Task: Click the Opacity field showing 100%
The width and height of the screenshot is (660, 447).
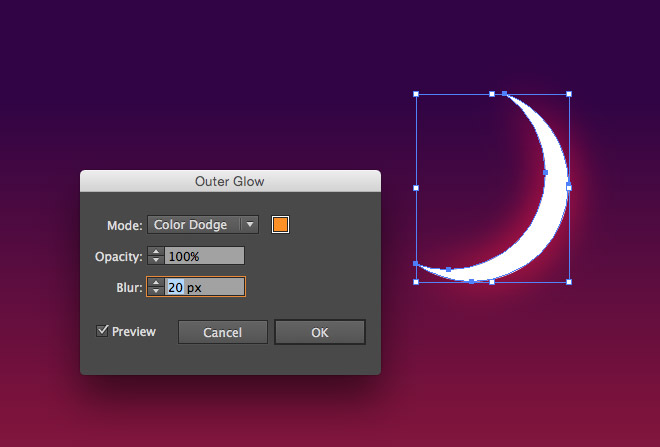Action: [204, 256]
